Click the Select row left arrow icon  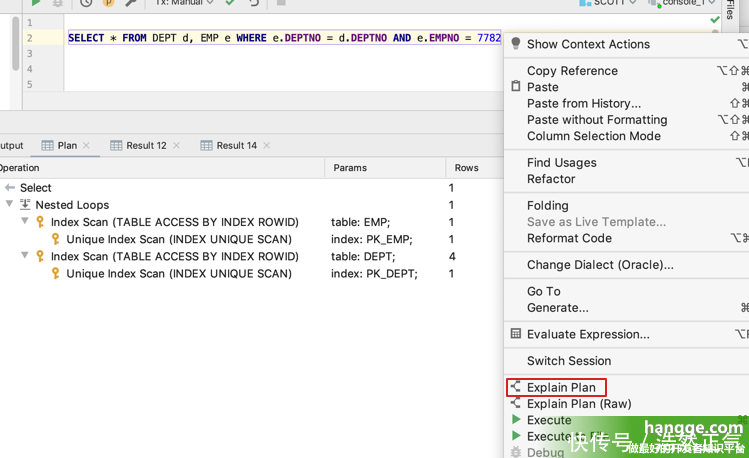tap(10, 188)
